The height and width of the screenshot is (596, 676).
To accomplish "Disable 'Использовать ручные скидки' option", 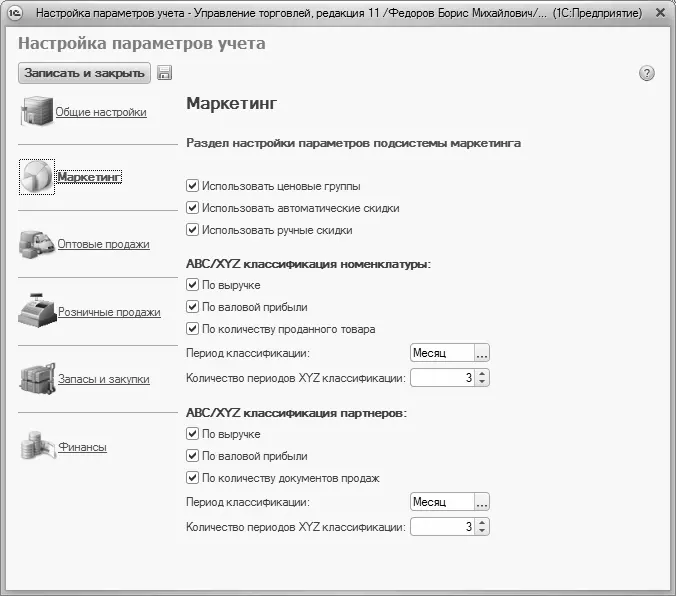I will (x=192, y=230).
